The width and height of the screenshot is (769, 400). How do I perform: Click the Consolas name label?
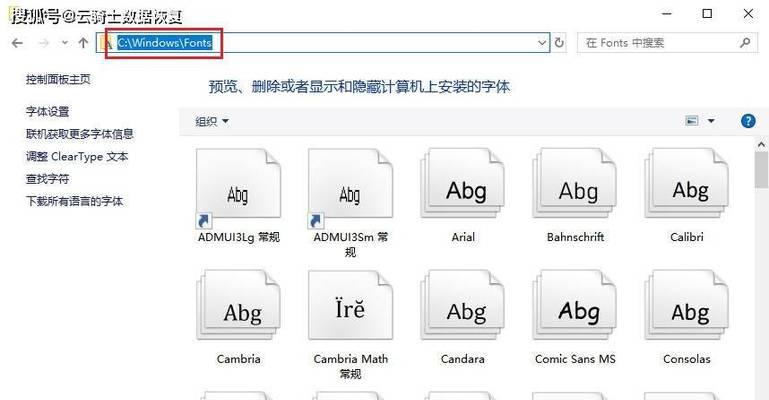click(x=687, y=359)
